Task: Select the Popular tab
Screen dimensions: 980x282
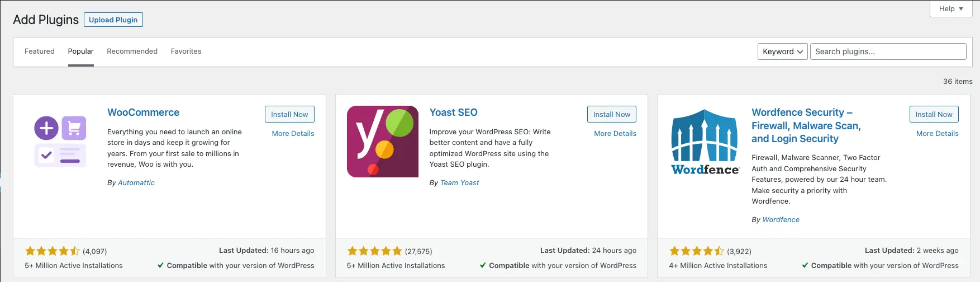Action: 81,51
